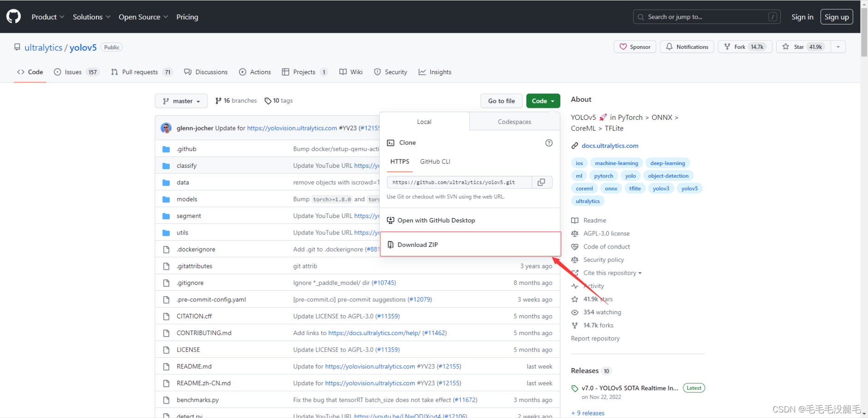Open the utils folder icon

(x=166, y=233)
